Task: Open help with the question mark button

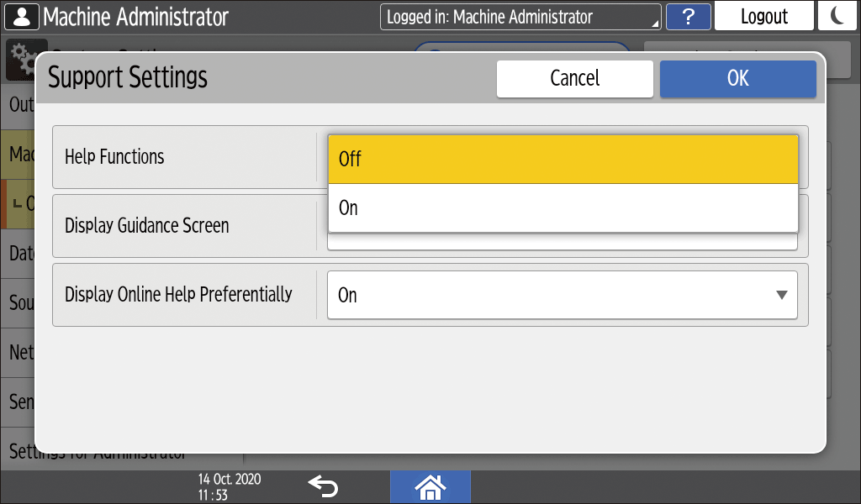Action: point(688,17)
